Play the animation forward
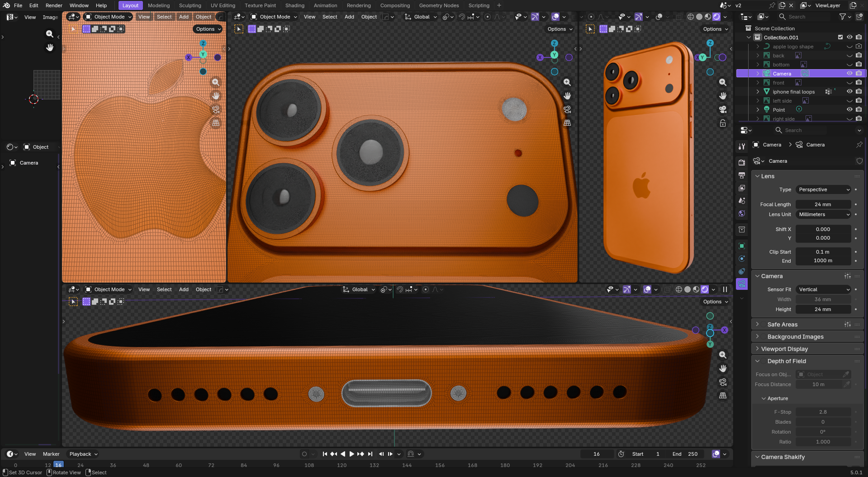 [351, 454]
